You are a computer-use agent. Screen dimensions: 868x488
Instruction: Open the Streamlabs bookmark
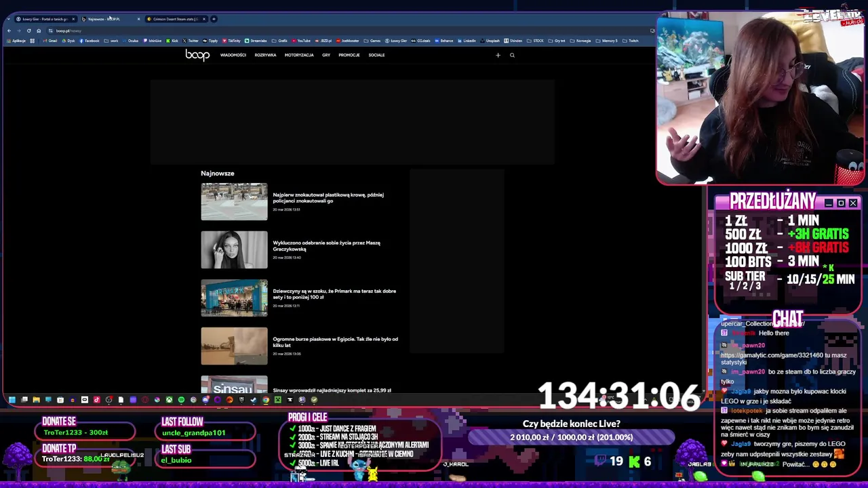pyautogui.click(x=256, y=41)
